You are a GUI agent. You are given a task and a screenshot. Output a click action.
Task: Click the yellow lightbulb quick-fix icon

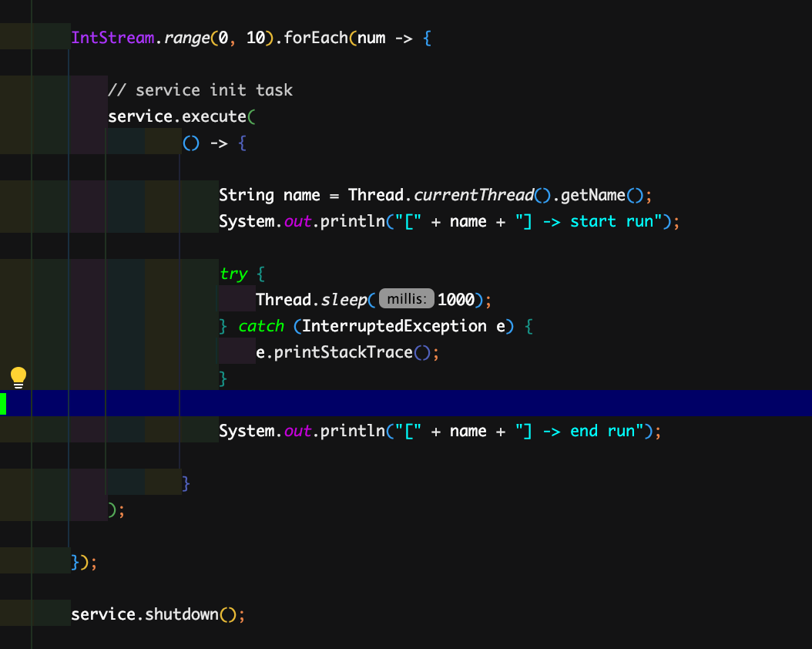click(18, 378)
